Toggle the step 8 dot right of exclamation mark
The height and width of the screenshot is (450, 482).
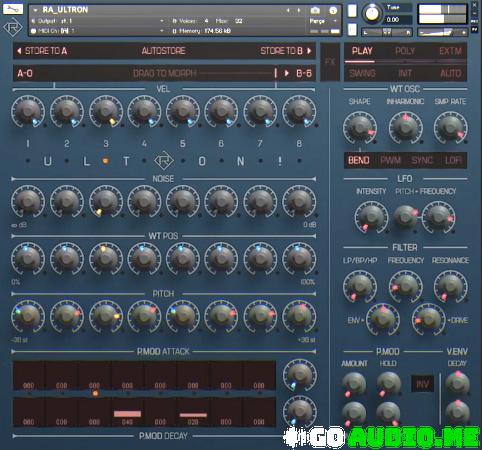coord(299,161)
